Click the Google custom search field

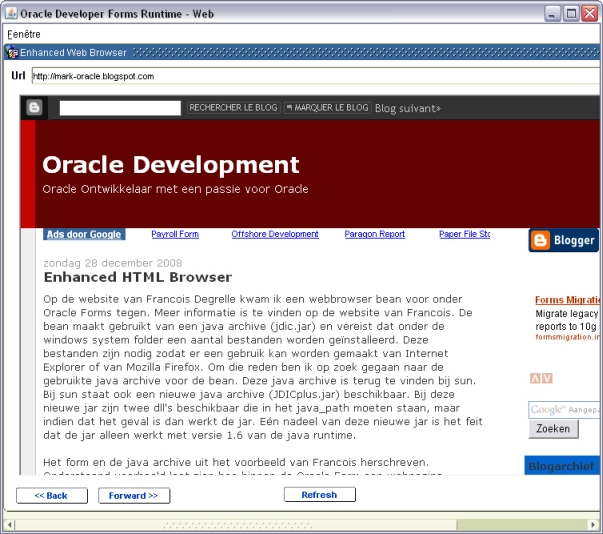click(x=564, y=410)
